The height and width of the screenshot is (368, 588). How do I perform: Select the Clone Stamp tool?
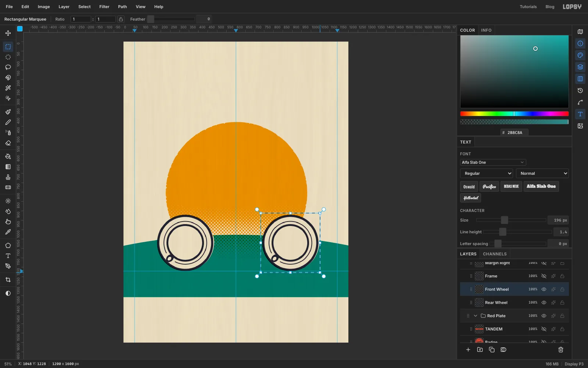(x=8, y=177)
